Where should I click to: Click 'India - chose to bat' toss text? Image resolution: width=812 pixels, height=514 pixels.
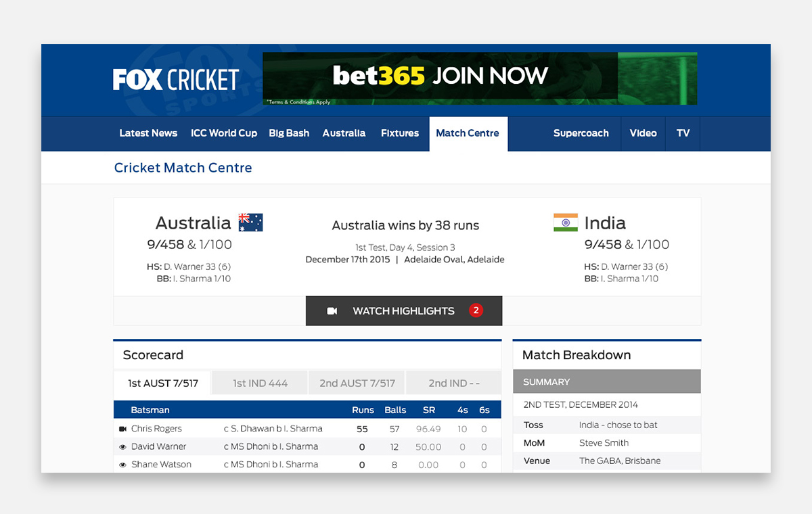(618, 425)
